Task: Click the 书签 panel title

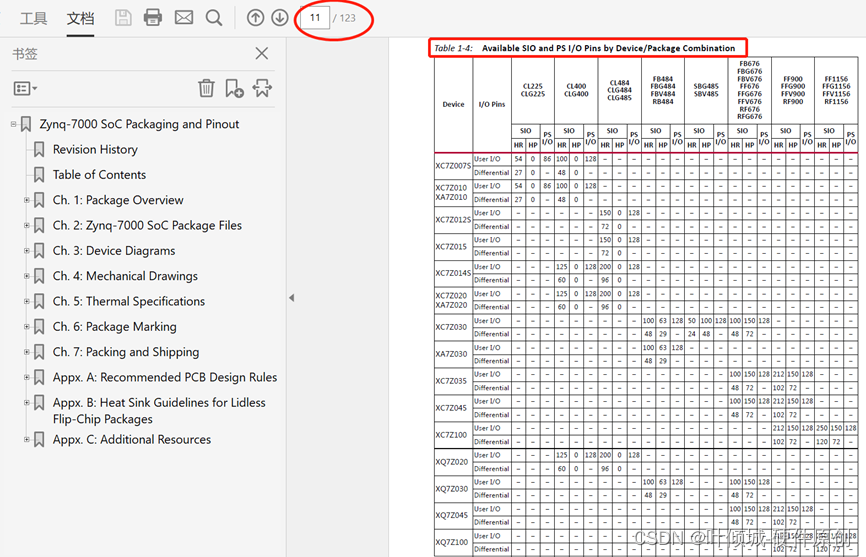Action: (x=25, y=54)
